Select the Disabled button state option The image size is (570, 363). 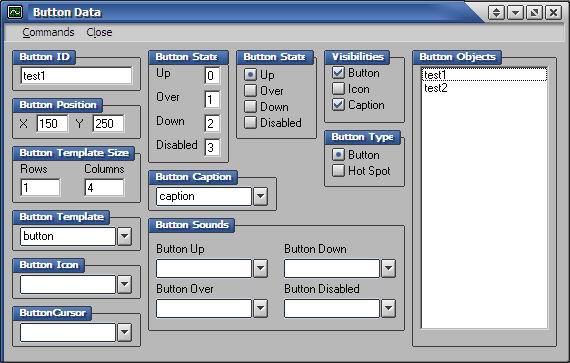(250, 122)
